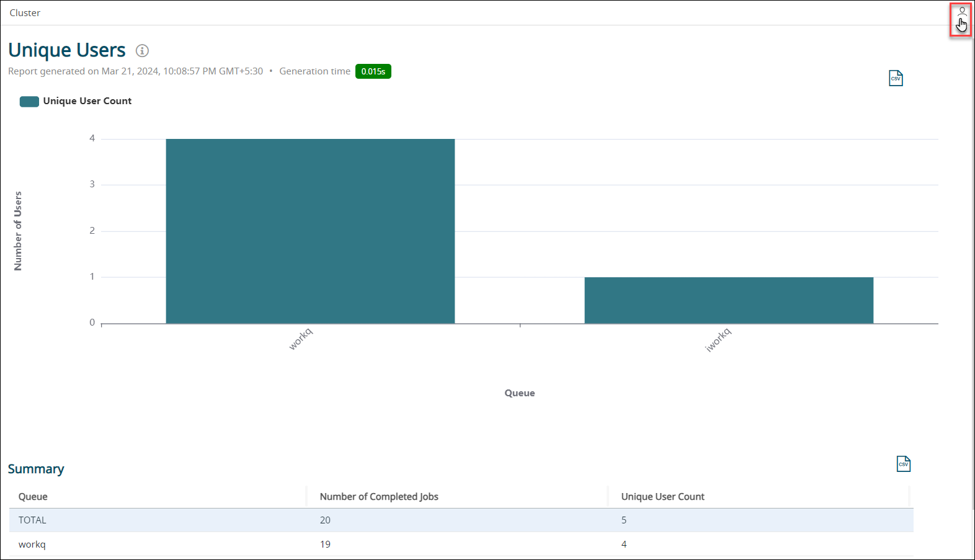Sort by Number of Completed Jobs column
The image size is (975, 560).
point(379,497)
